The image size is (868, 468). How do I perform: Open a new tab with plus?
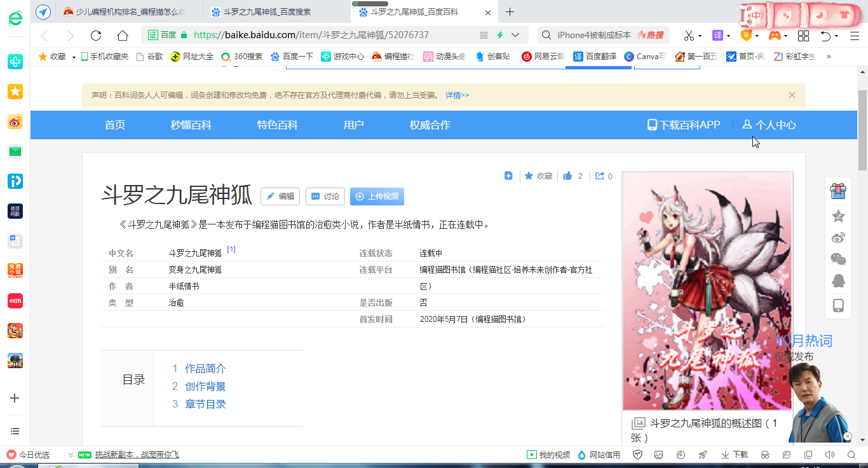click(510, 11)
